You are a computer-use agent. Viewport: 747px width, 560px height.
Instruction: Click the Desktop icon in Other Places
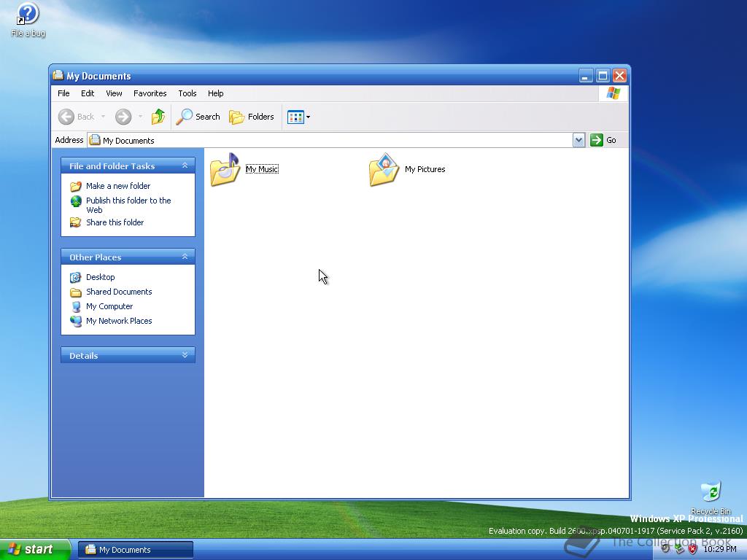point(76,277)
